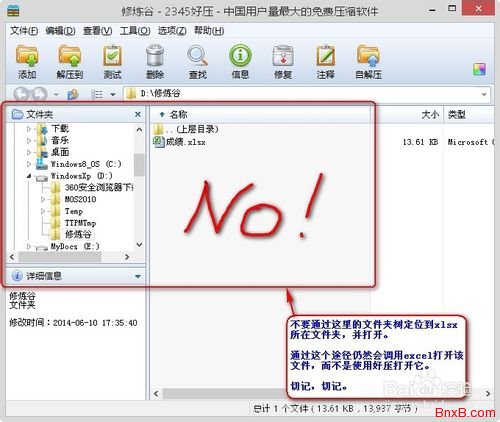The height and width of the screenshot is (422, 500).
Task: Click the 删除 (Delete) trash icon
Action: point(155,55)
